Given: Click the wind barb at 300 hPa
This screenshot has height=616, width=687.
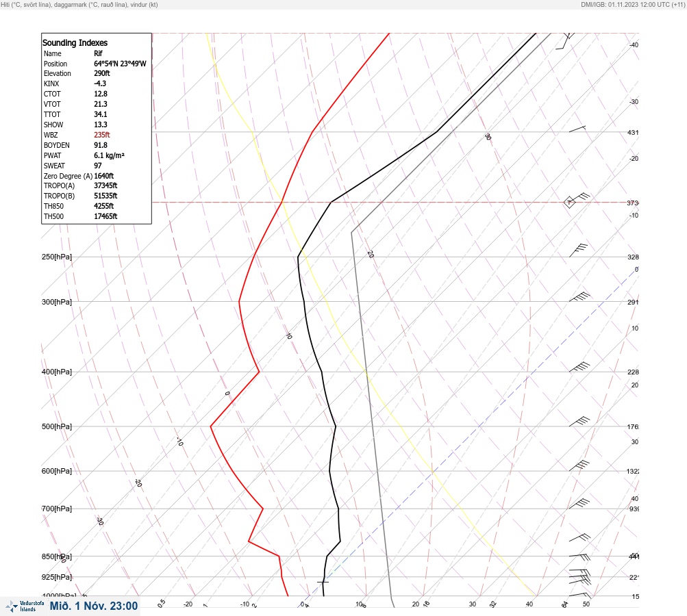Looking at the screenshot, I should pos(579,297).
